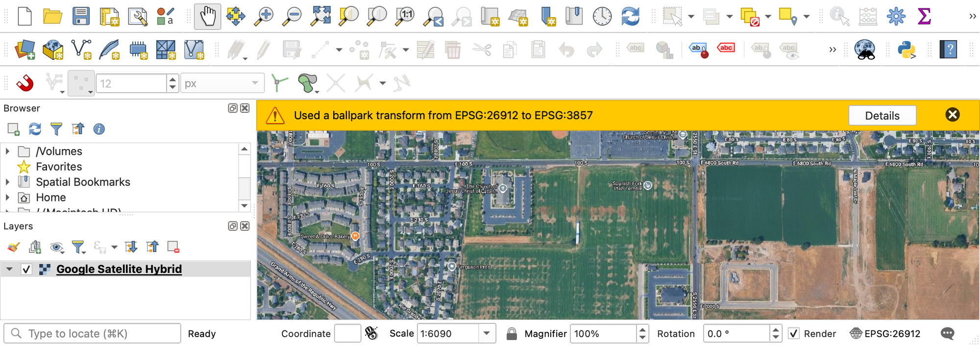
Task: Undock the Layers panel
Action: 233,226
